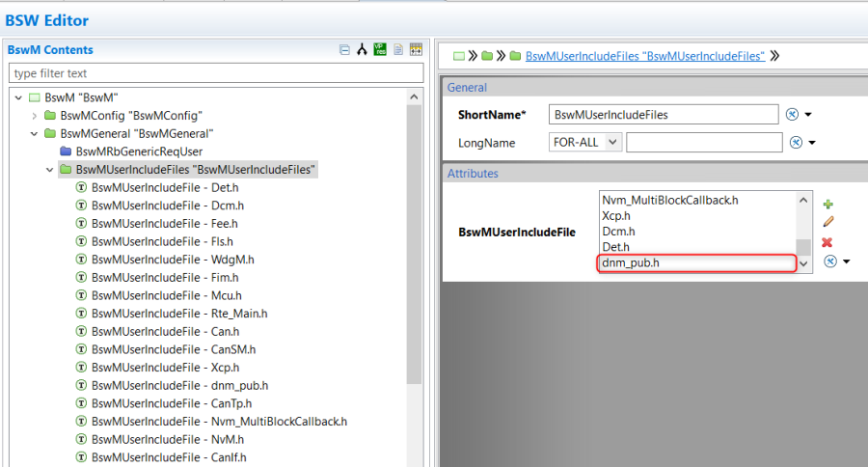Expand the BswMConfig tree node

35,115
